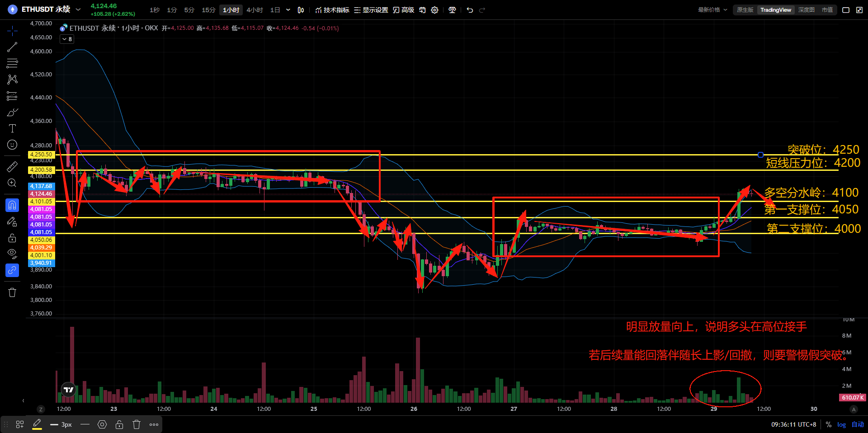868x433 pixels.
Task: Select the Text annotation tool
Action: click(12, 128)
